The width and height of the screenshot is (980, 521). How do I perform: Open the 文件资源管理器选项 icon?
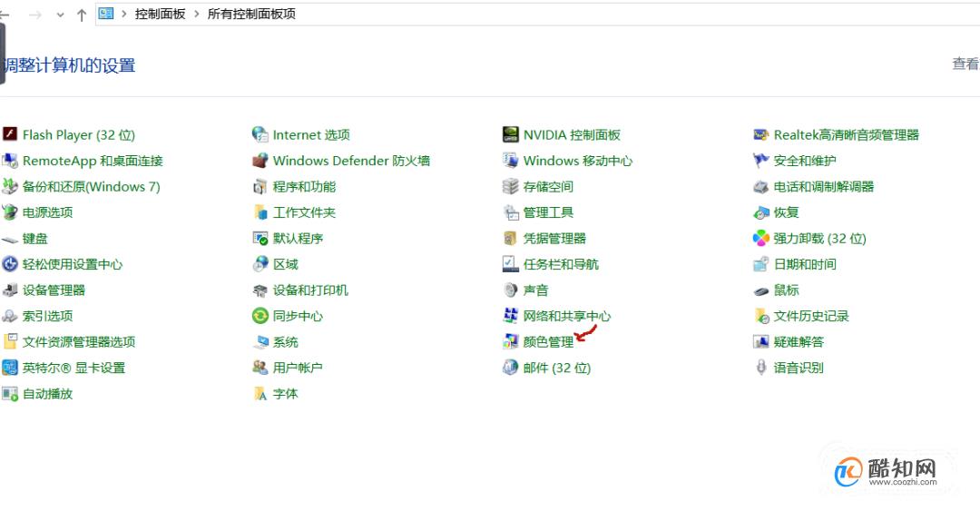pos(10,341)
